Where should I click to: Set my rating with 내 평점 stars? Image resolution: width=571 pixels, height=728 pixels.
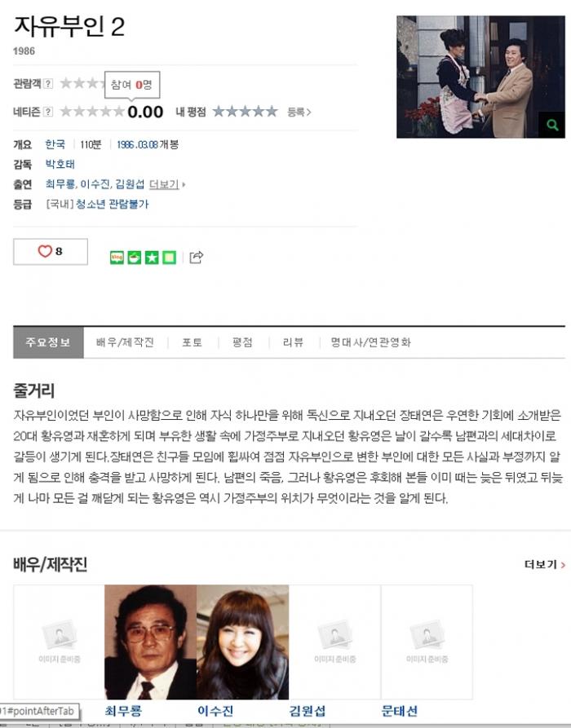(245, 112)
